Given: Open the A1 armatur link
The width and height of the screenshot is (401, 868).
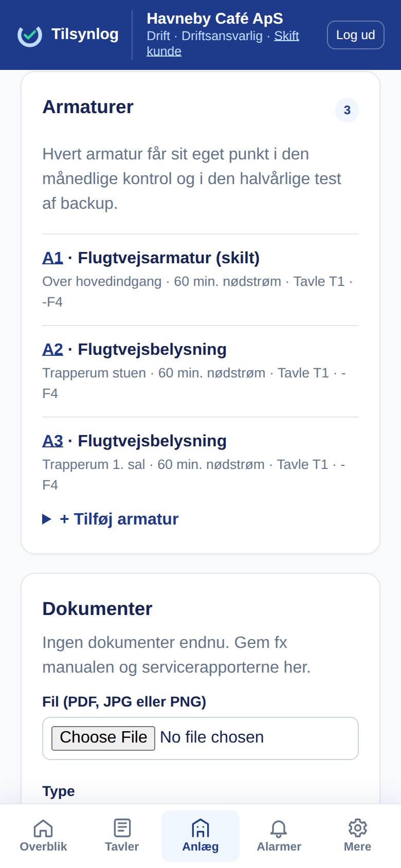Looking at the screenshot, I should coord(52,258).
